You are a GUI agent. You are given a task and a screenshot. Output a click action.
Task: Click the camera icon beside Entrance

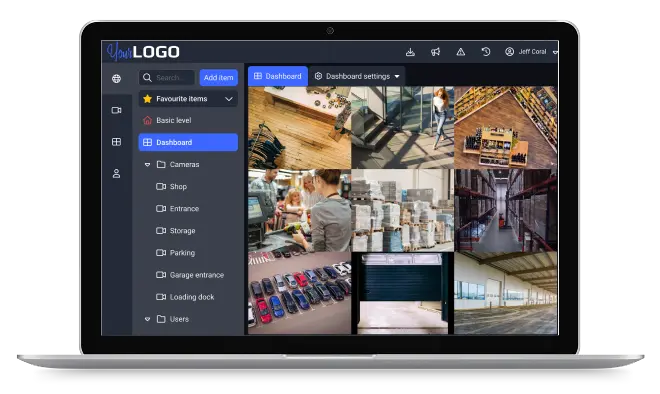161,208
